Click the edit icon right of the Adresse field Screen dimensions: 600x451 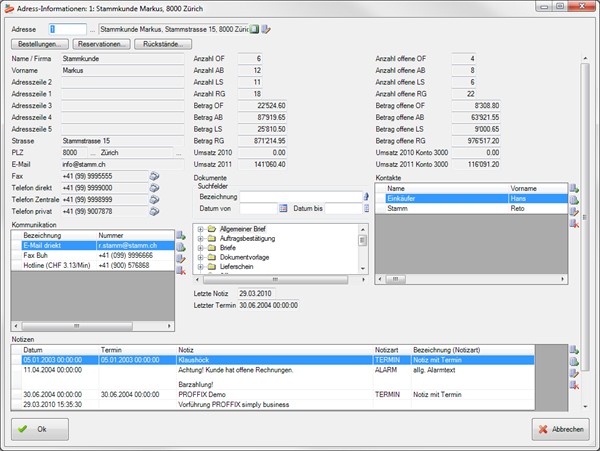click(267, 29)
